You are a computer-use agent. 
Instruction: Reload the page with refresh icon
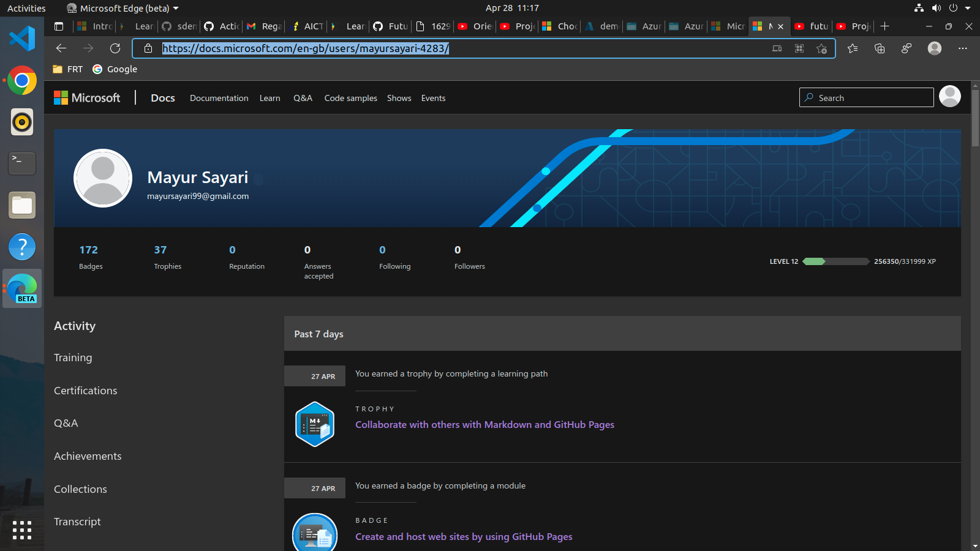tap(115, 48)
